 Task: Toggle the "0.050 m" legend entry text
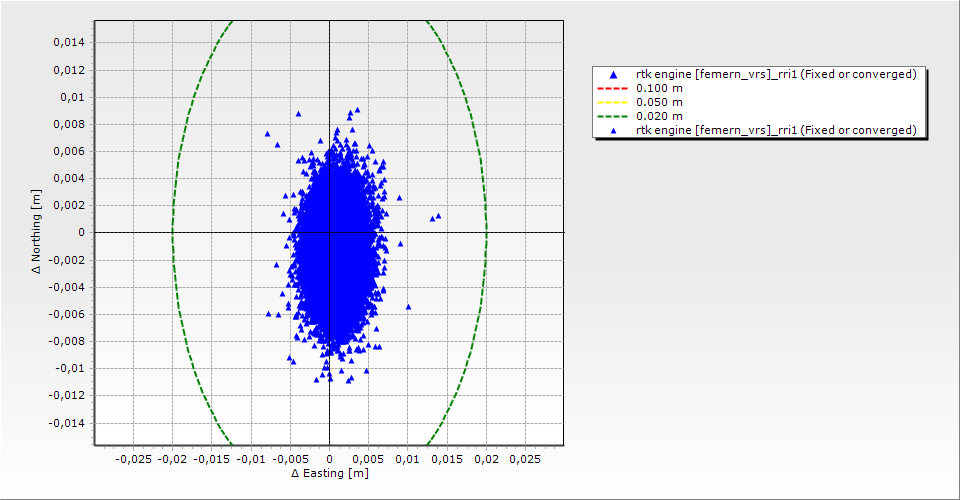point(659,103)
